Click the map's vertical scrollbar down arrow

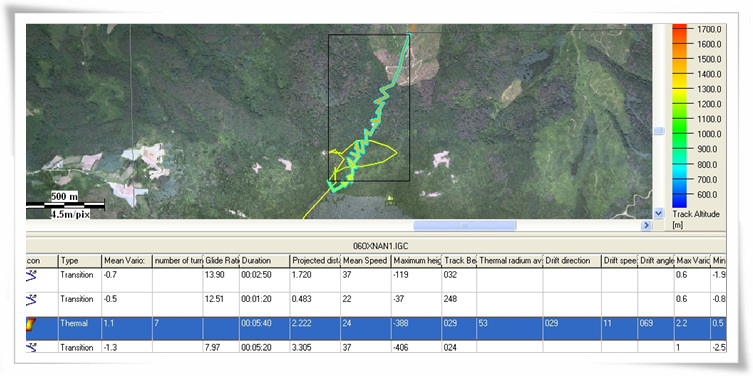pyautogui.click(x=659, y=213)
